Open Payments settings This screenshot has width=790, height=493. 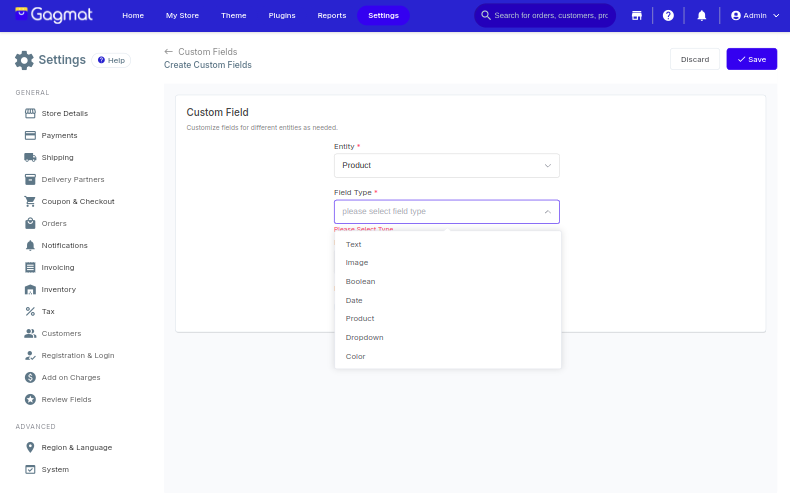(x=59, y=135)
